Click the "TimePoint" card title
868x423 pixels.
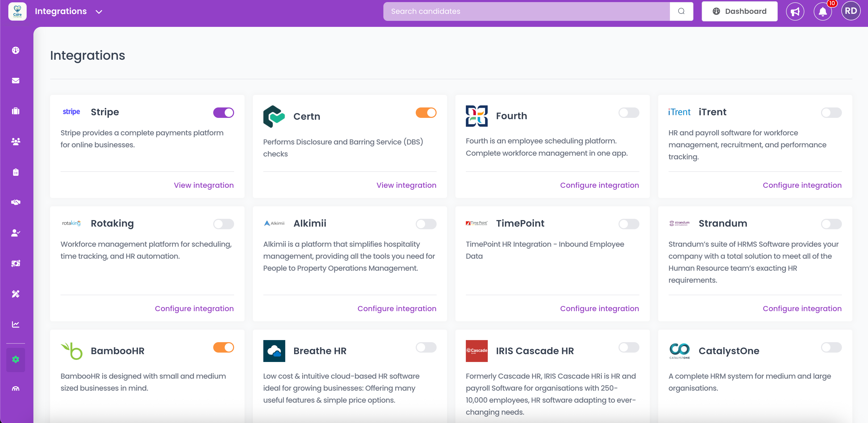click(520, 223)
